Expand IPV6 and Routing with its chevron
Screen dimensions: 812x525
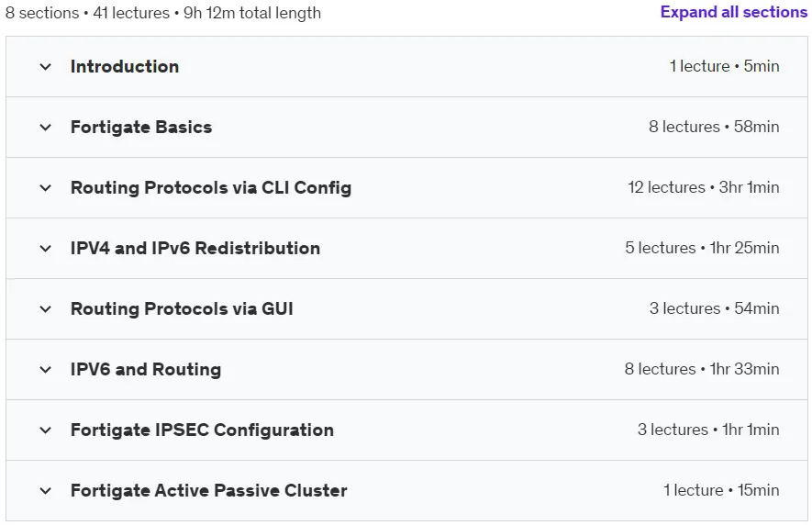pyautogui.click(x=46, y=370)
